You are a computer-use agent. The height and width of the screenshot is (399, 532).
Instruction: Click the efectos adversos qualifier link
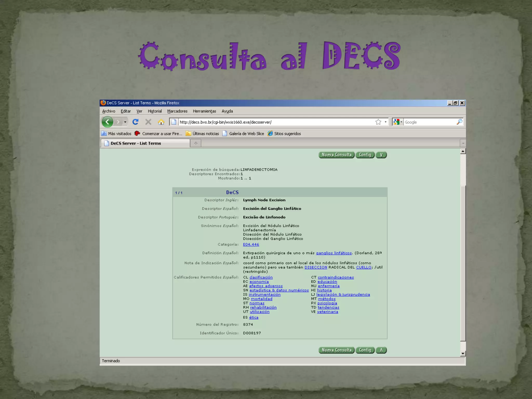pyautogui.click(x=266, y=286)
